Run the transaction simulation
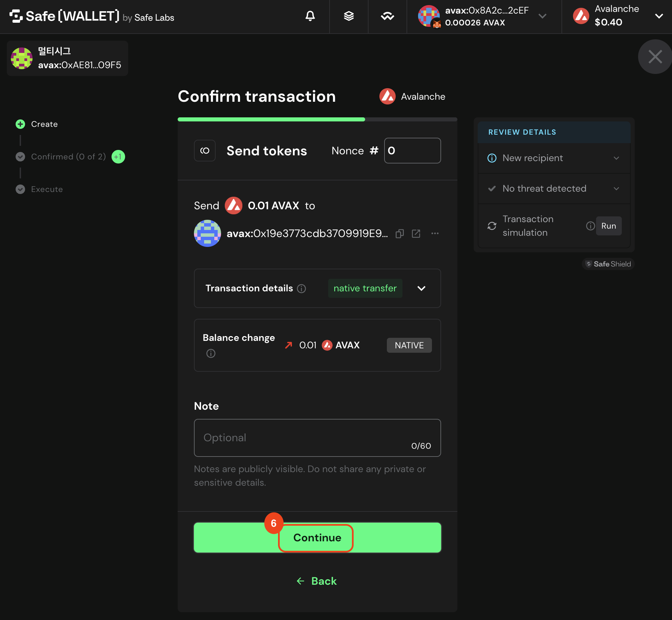The height and width of the screenshot is (620, 672). click(609, 226)
